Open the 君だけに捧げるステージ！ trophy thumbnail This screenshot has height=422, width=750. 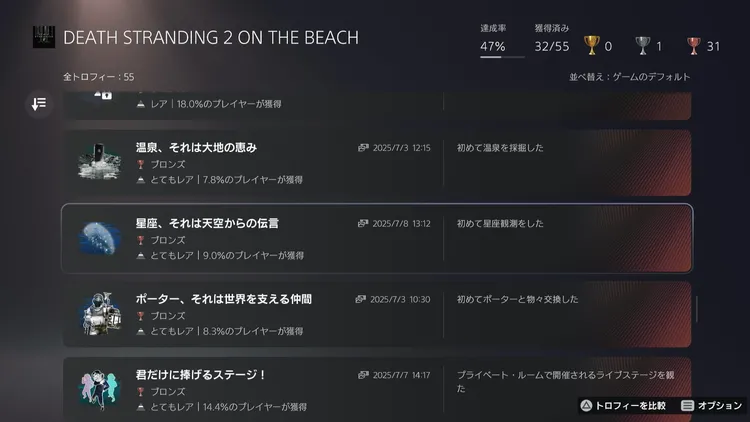tap(100, 389)
